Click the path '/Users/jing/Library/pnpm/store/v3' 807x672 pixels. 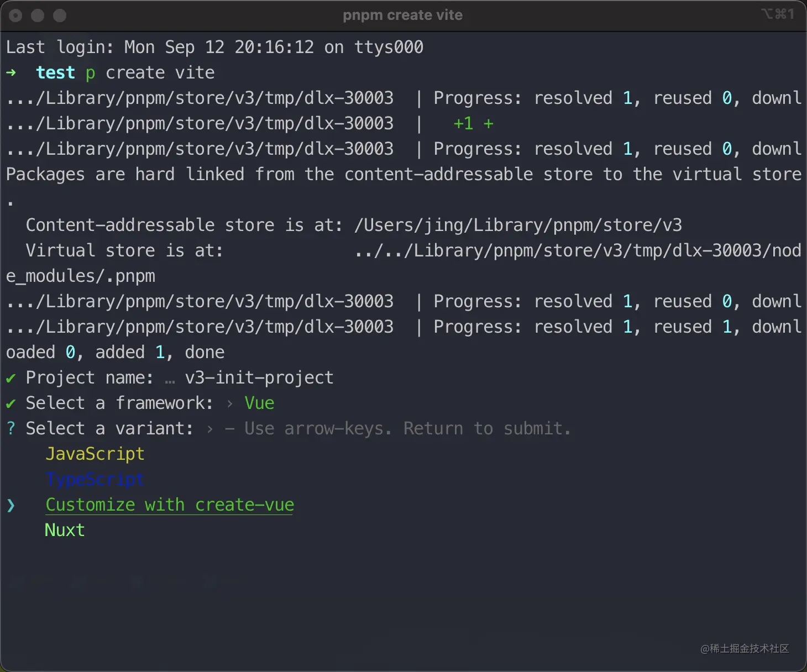(x=518, y=225)
